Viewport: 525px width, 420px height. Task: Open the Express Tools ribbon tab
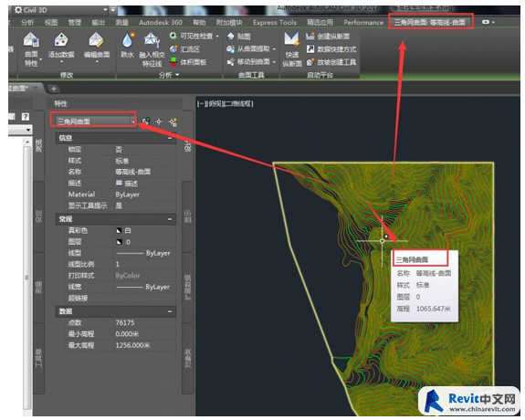(275, 23)
